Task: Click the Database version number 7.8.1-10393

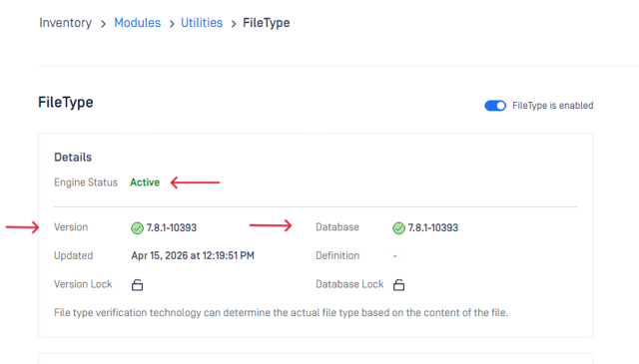Action: [433, 227]
